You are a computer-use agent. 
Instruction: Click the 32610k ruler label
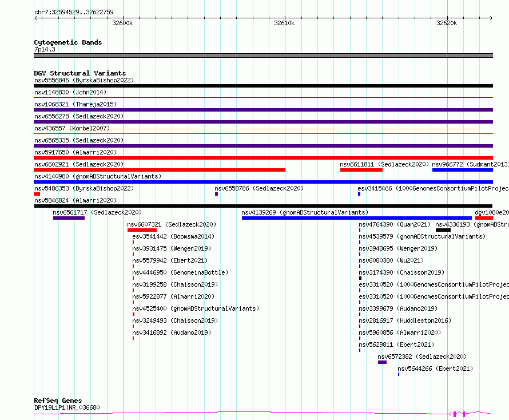point(284,23)
